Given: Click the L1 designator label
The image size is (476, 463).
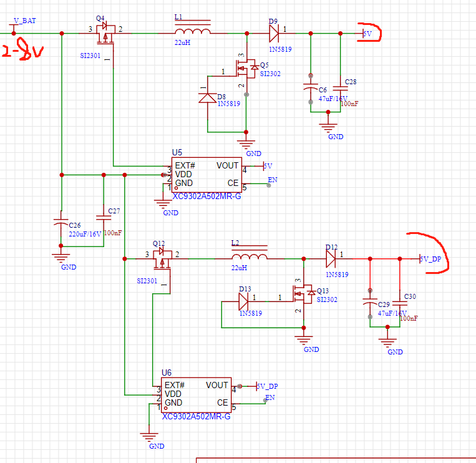Looking at the screenshot, I should pos(178,17).
